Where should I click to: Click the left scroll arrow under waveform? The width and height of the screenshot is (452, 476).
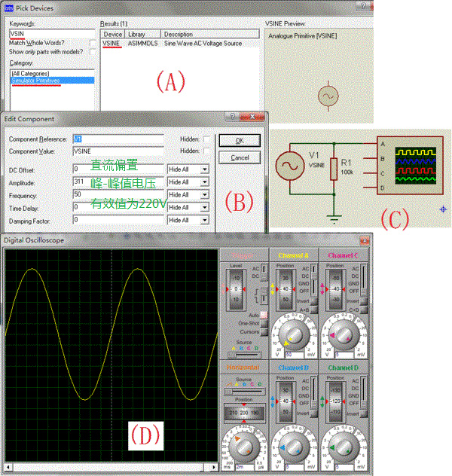(x=8, y=467)
